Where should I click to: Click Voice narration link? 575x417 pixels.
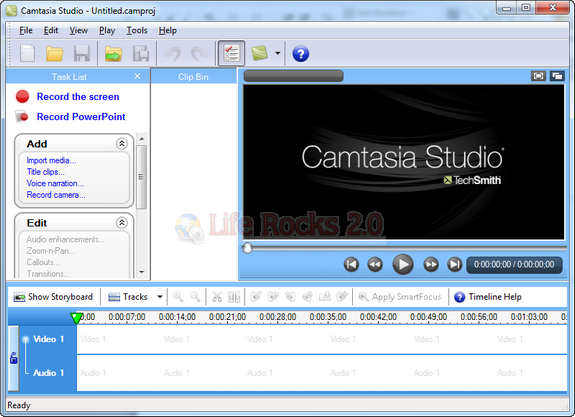tap(55, 183)
